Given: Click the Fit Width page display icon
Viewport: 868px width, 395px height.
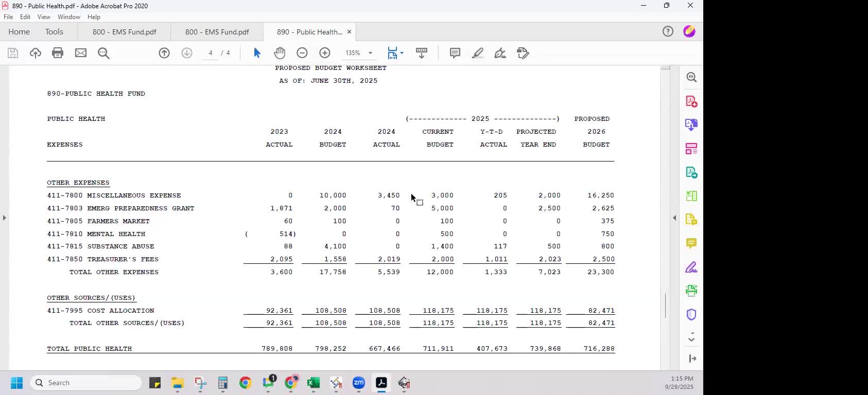Looking at the screenshot, I should [393, 53].
